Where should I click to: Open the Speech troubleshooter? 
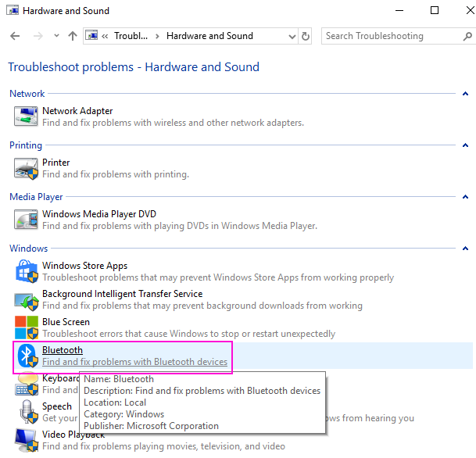(x=57, y=406)
